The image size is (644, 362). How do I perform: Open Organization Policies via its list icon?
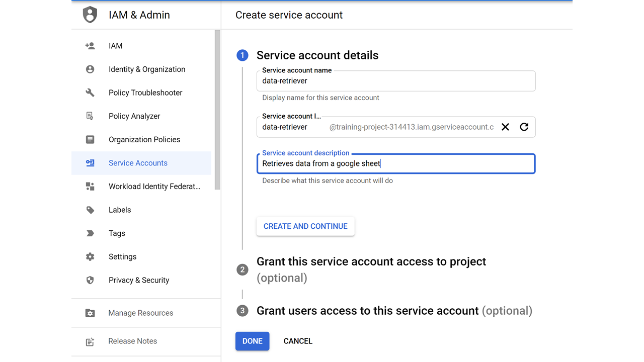pyautogui.click(x=90, y=139)
